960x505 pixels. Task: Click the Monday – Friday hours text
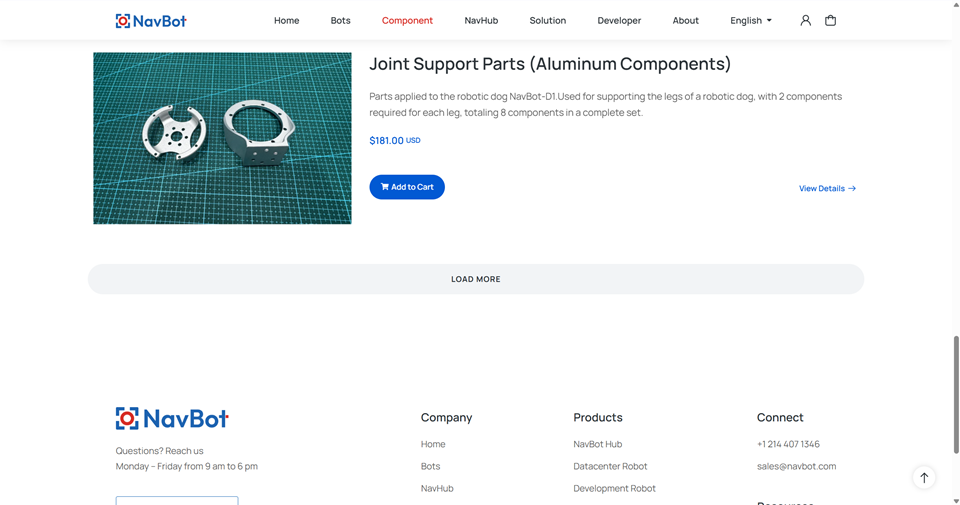(x=187, y=466)
